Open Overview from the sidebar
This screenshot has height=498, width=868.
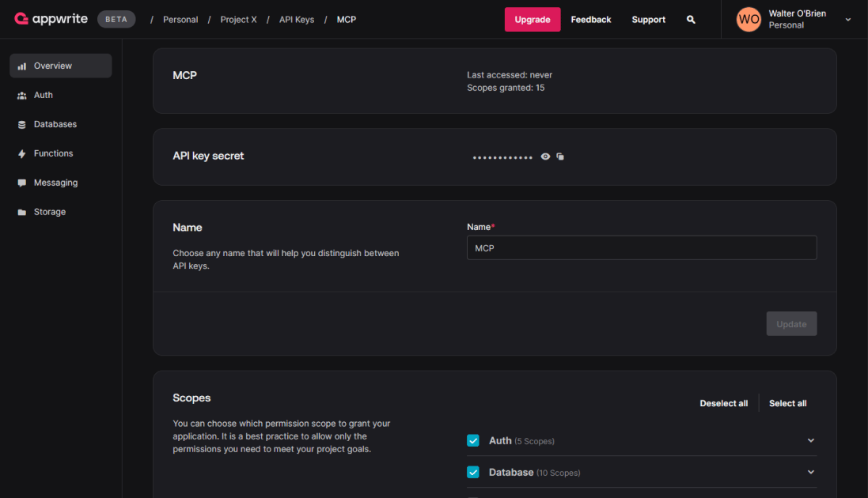pyautogui.click(x=61, y=66)
